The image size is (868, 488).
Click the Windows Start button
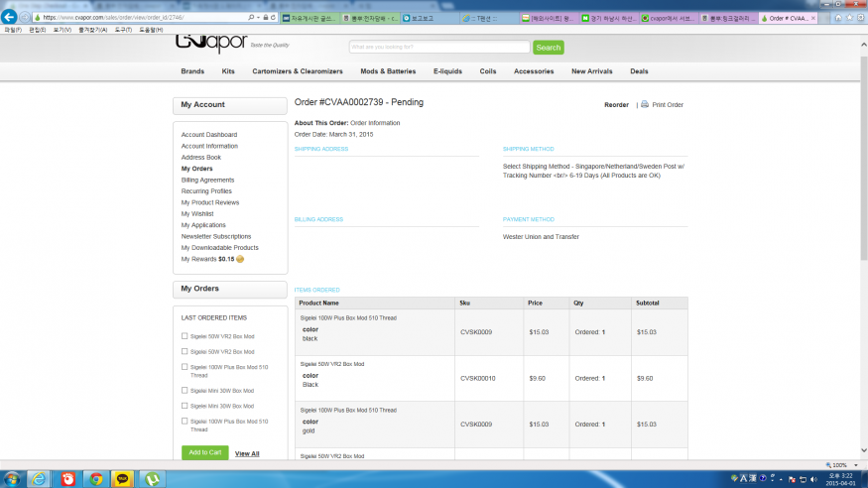pyautogui.click(x=12, y=478)
